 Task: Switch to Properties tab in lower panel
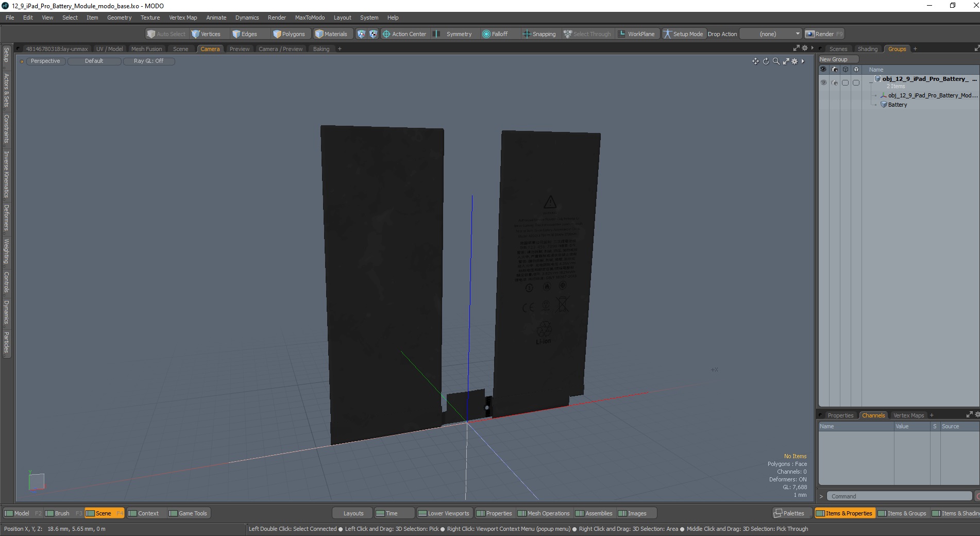pos(840,415)
